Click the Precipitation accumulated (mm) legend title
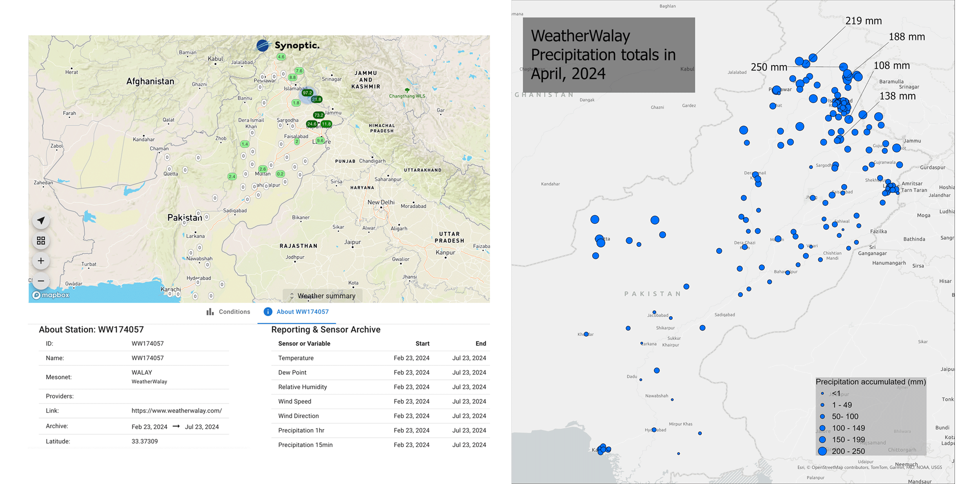980x484 pixels. [x=871, y=382]
